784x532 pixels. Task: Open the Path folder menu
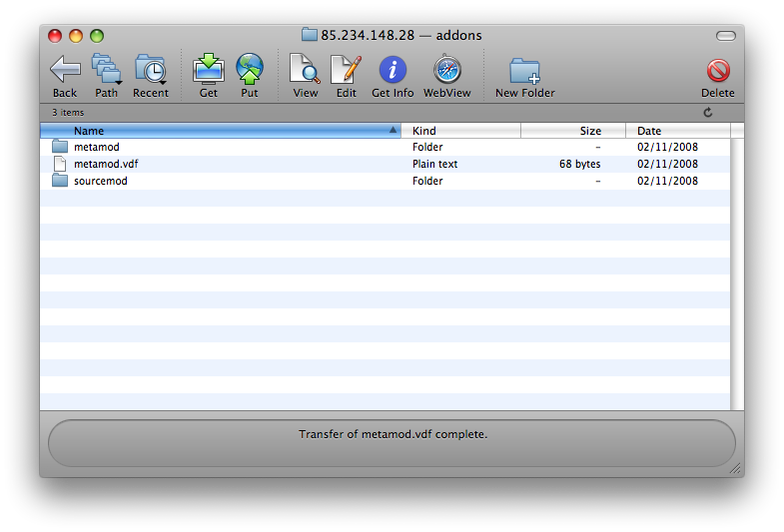(106, 69)
